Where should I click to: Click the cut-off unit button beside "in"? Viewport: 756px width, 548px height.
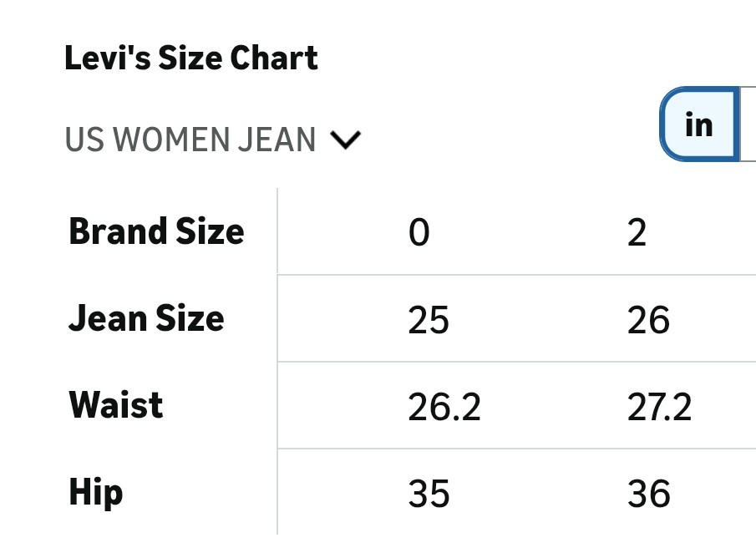click(x=748, y=124)
